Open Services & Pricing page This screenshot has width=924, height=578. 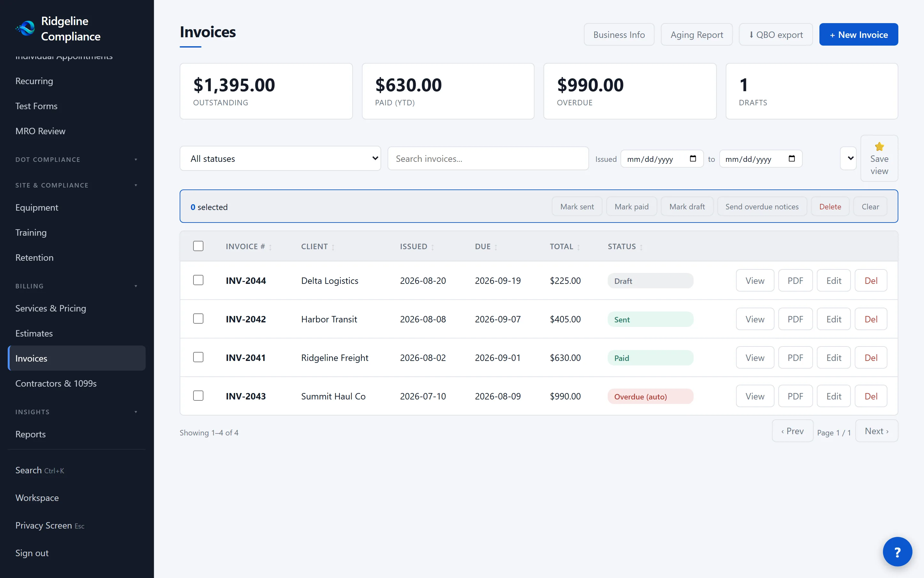coord(76,308)
